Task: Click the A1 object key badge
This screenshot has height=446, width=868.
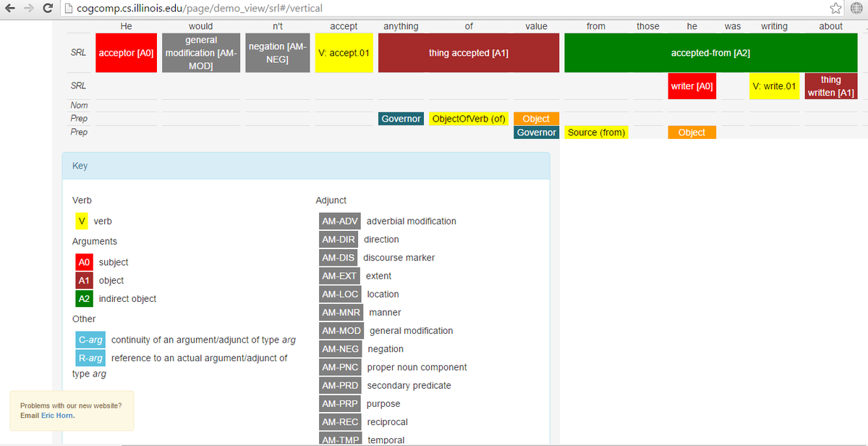Action: (x=84, y=280)
